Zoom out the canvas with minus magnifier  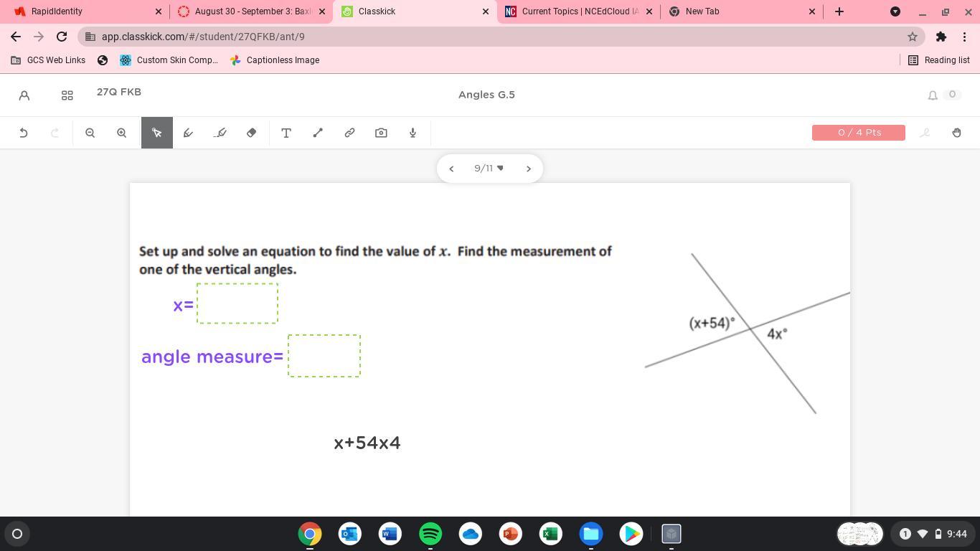pos(90,133)
